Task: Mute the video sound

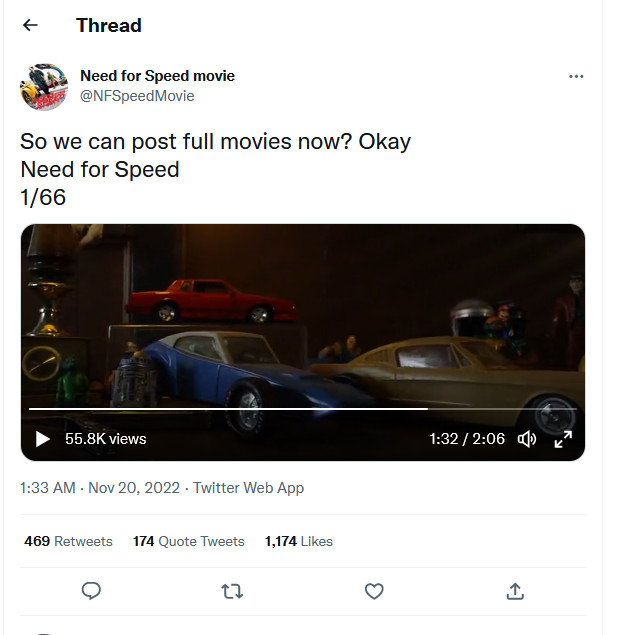Action: point(527,439)
